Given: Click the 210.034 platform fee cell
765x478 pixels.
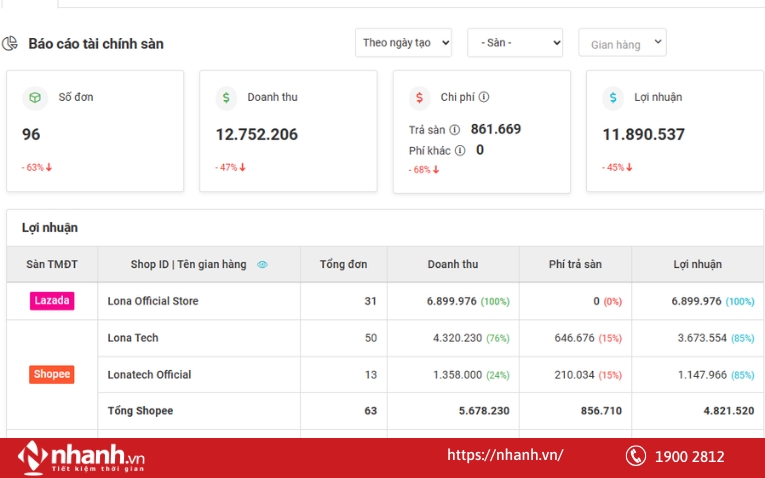Looking at the screenshot, I should (x=574, y=375).
